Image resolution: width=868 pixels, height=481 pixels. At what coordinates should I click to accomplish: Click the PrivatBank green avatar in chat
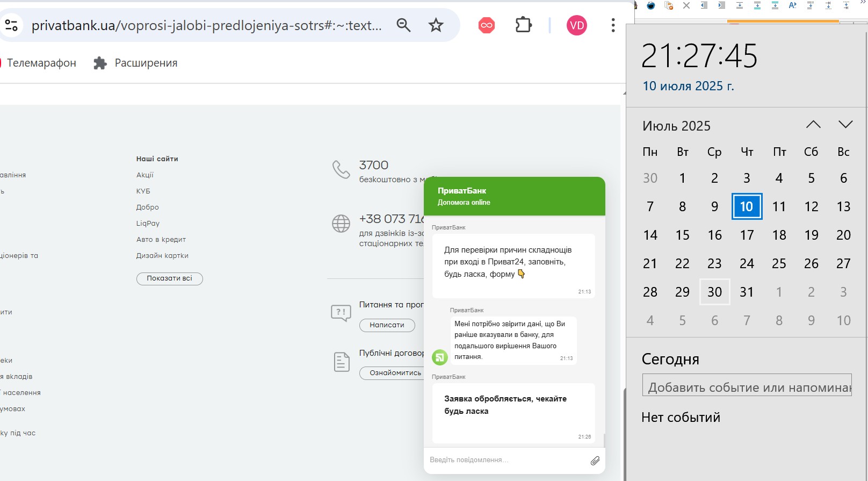pyautogui.click(x=440, y=357)
